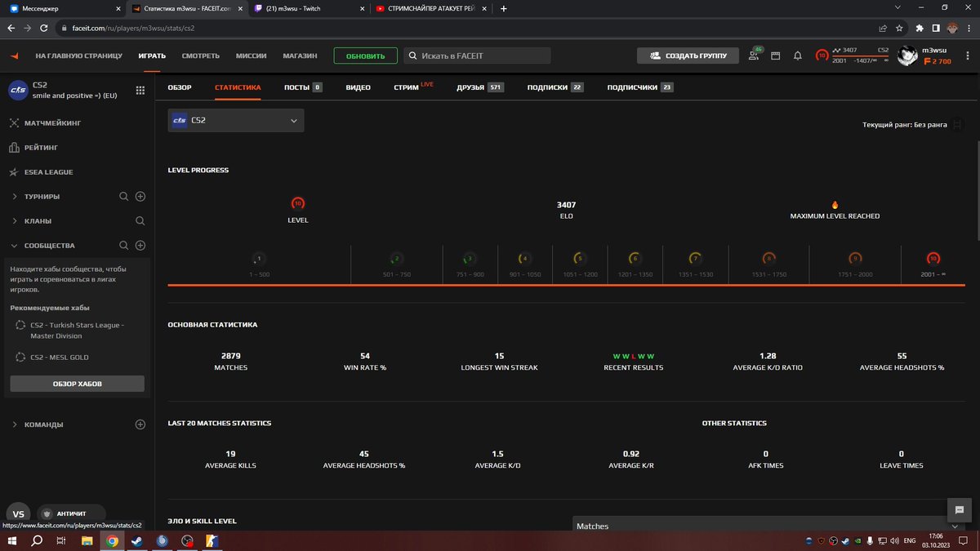Select the СТАТИСТИКА tab
980x551 pixels.
click(238, 87)
